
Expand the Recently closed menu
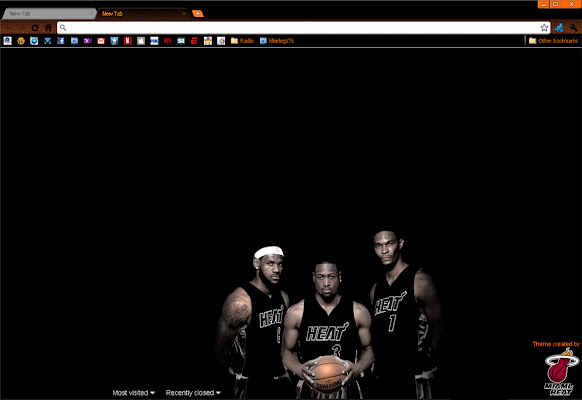pos(193,393)
